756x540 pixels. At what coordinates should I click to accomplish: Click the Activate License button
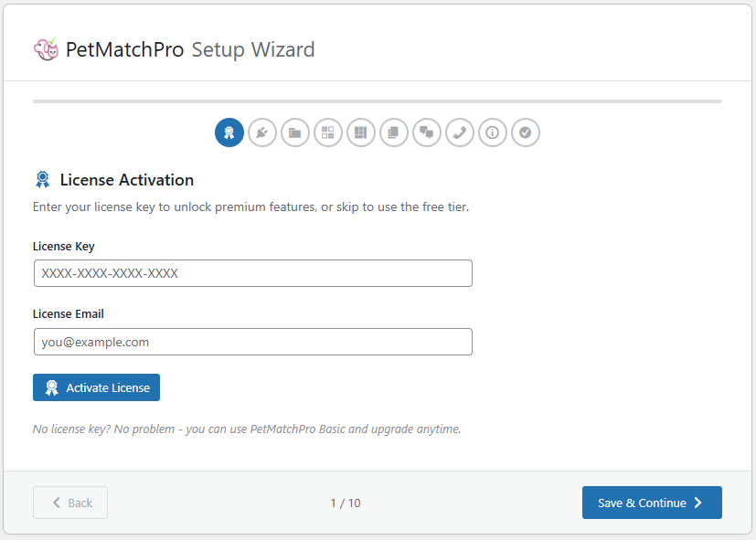coord(96,387)
